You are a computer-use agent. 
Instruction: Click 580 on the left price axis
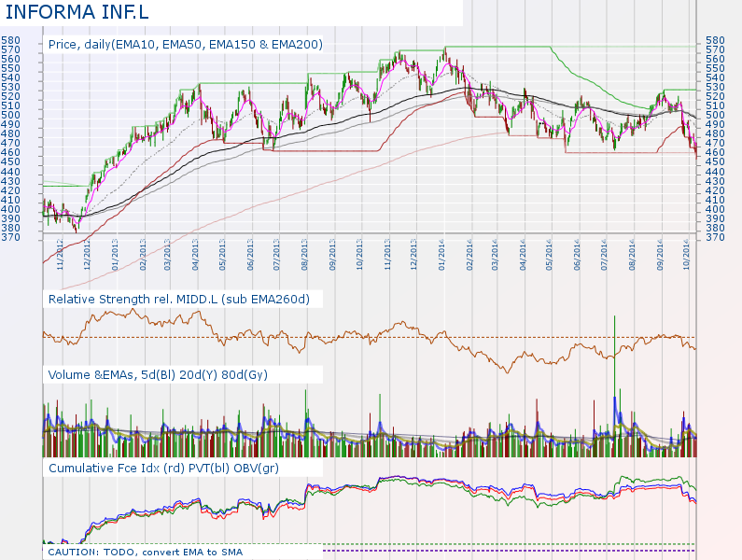(x=11, y=41)
